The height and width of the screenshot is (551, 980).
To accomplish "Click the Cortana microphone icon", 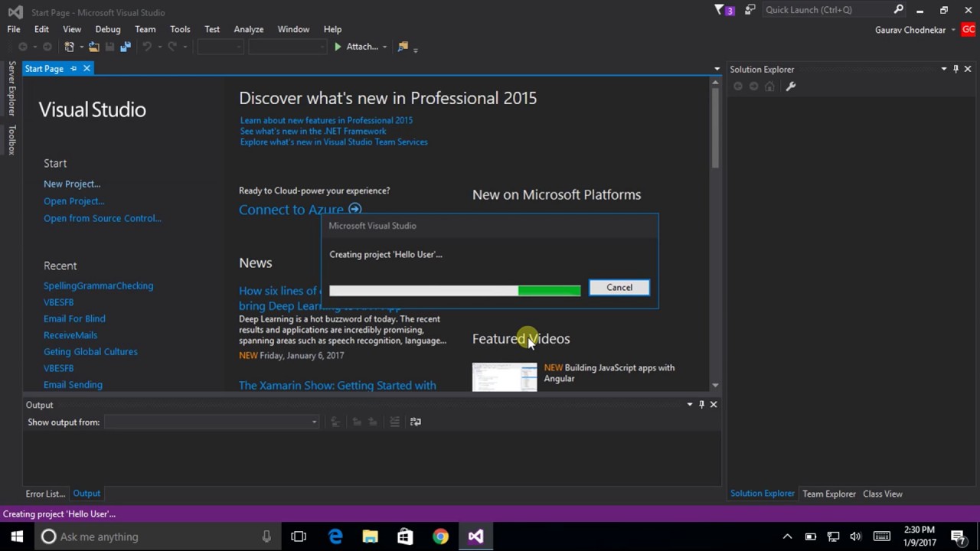I will [266, 536].
